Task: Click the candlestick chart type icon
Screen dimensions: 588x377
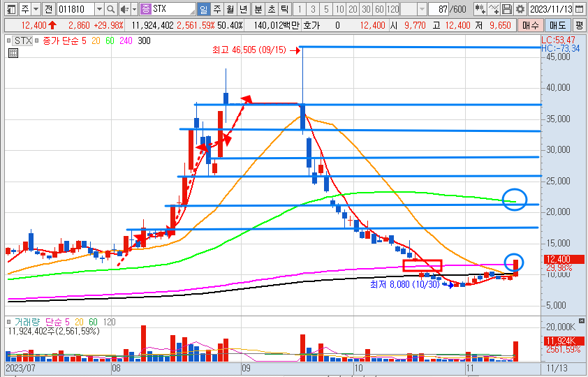Action: click(480, 9)
